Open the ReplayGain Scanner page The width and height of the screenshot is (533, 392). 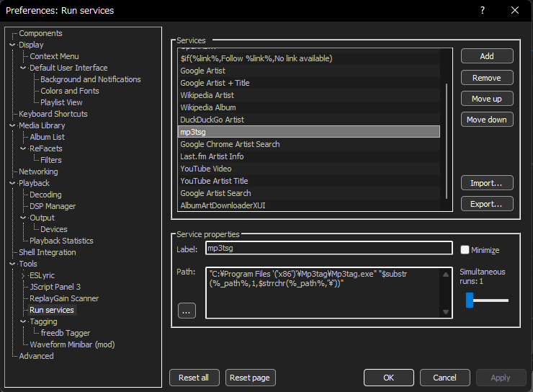(x=64, y=298)
